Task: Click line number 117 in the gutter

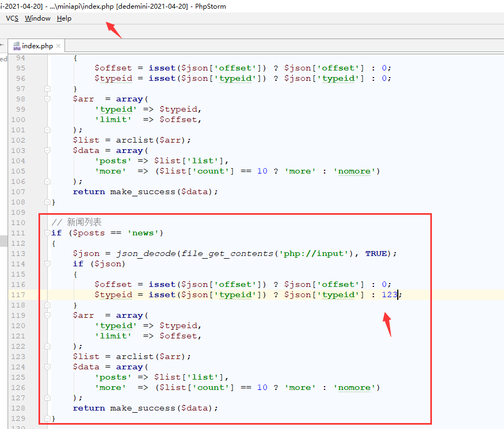Action: 18,295
